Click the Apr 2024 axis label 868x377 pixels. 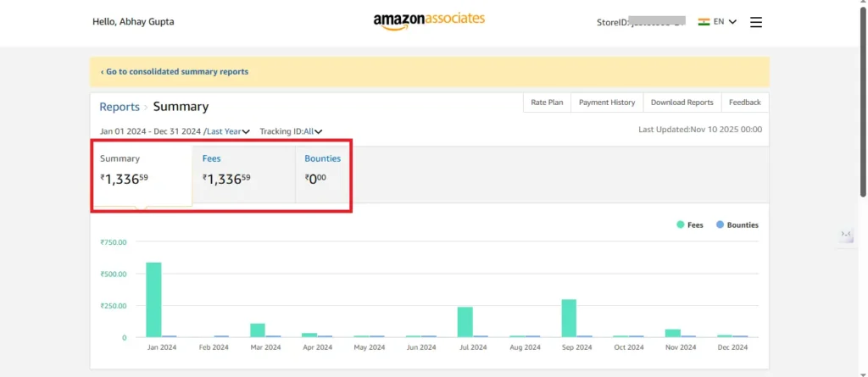[x=317, y=347]
